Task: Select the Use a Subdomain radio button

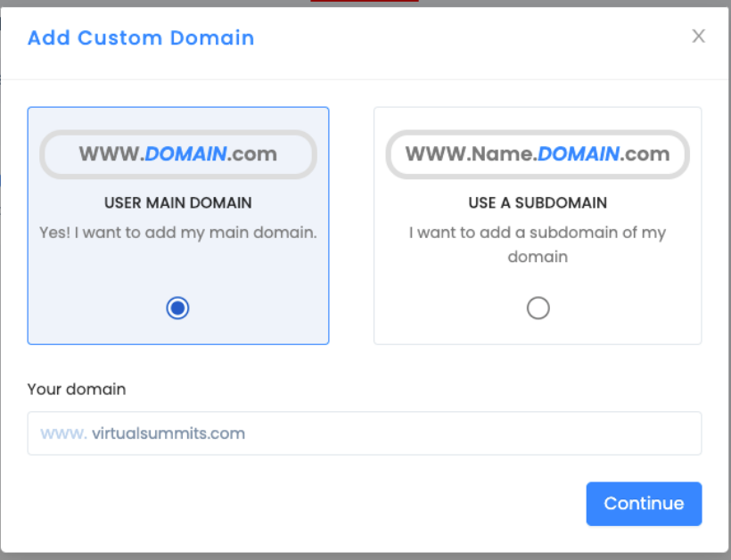Action: [x=538, y=309]
